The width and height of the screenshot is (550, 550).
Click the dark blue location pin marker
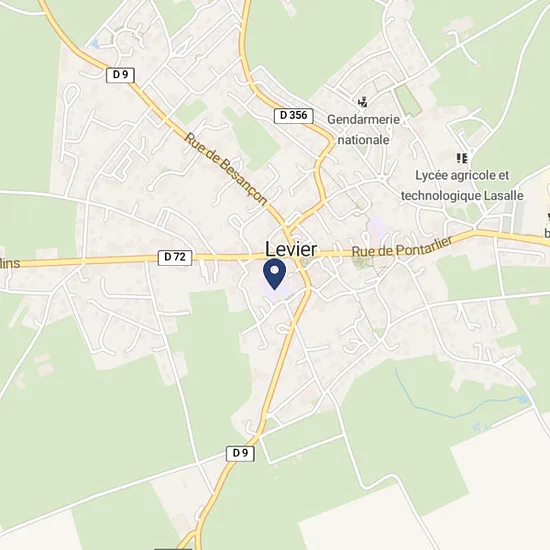[275, 274]
